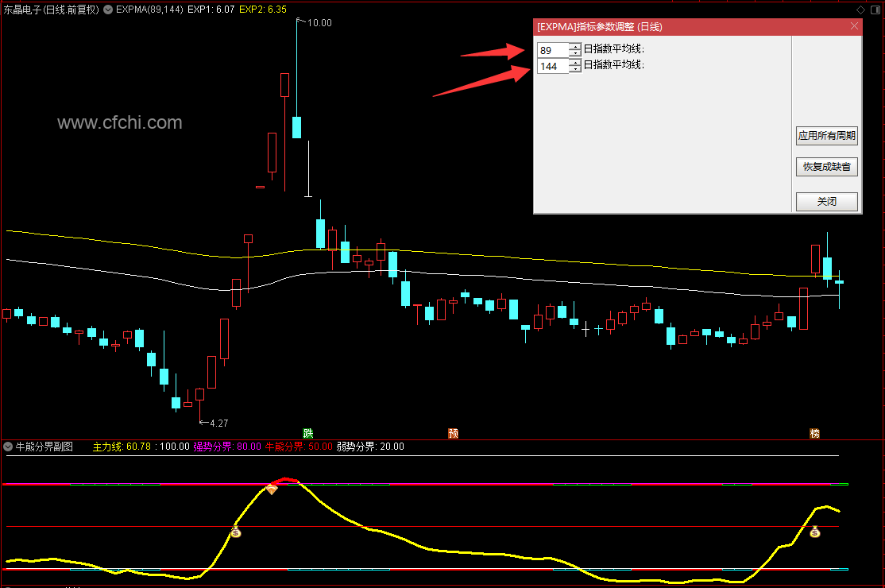Click the 应用所有周期 button
The height and width of the screenshot is (588, 885).
point(826,135)
